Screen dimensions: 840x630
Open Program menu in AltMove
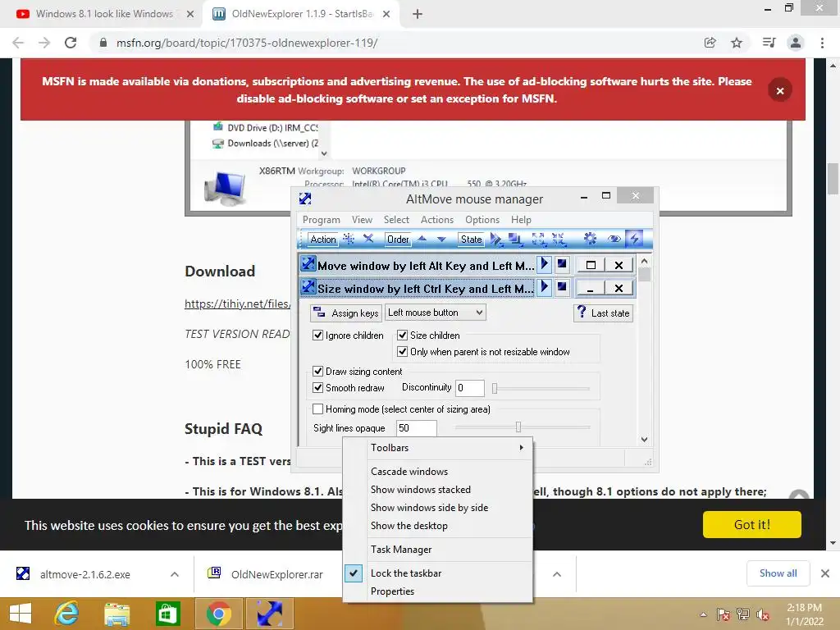322,220
